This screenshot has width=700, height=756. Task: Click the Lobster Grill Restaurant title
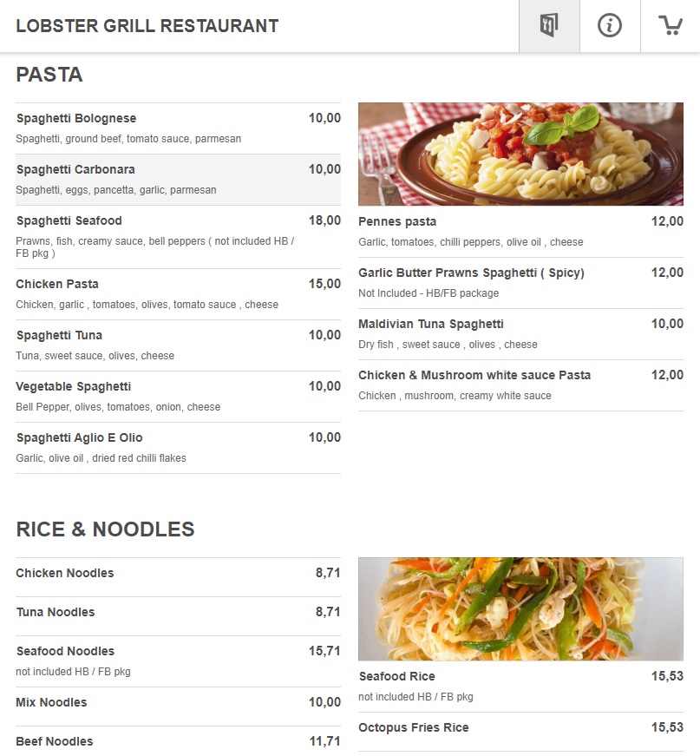coord(147,26)
